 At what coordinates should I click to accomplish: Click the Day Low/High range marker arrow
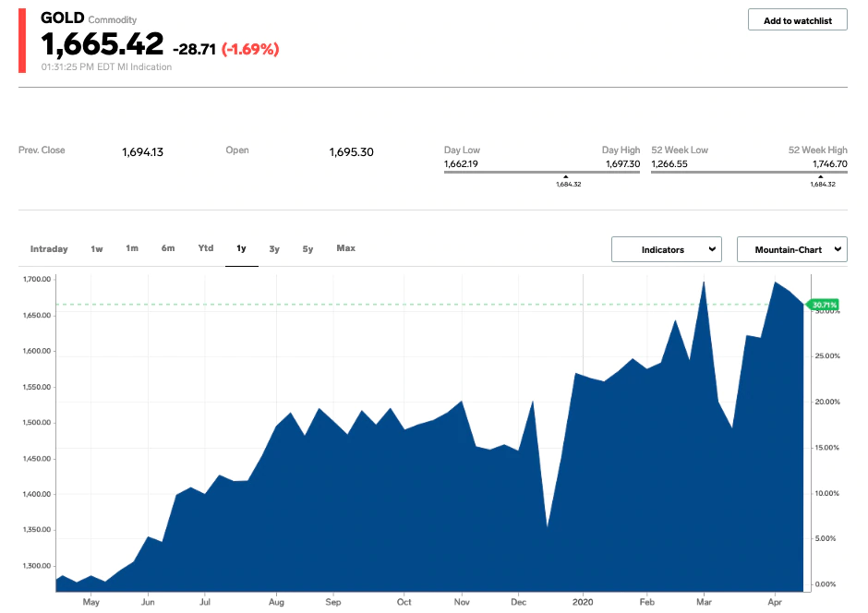[566, 176]
